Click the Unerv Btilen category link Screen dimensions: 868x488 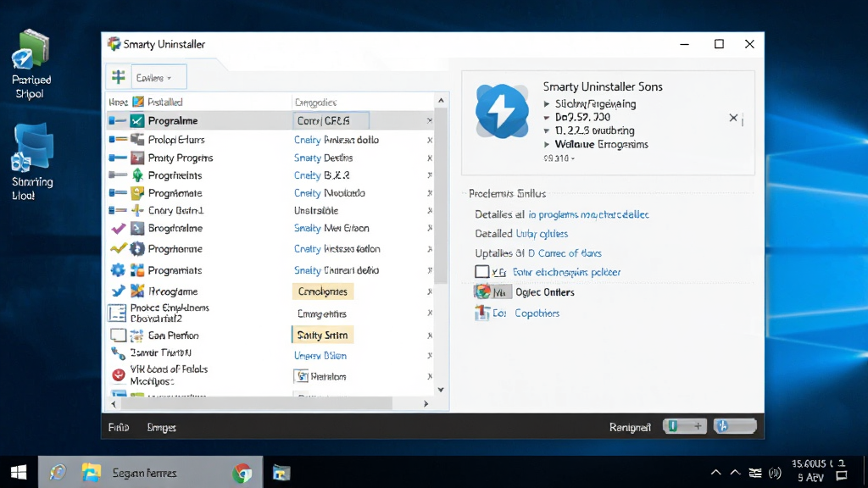(320, 356)
